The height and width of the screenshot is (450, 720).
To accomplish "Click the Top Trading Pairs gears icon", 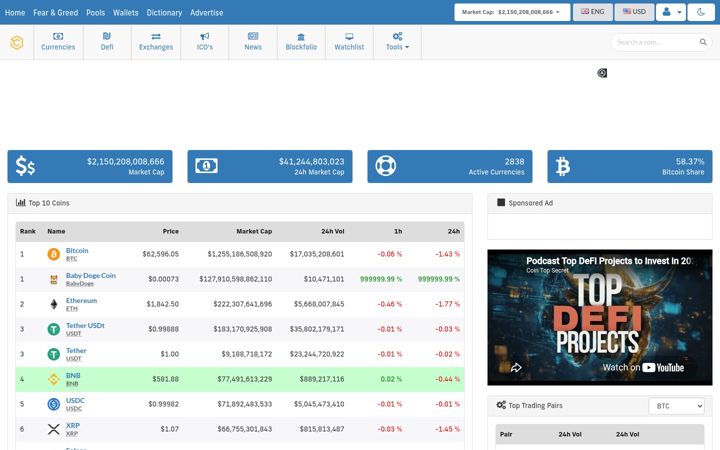I will (501, 405).
